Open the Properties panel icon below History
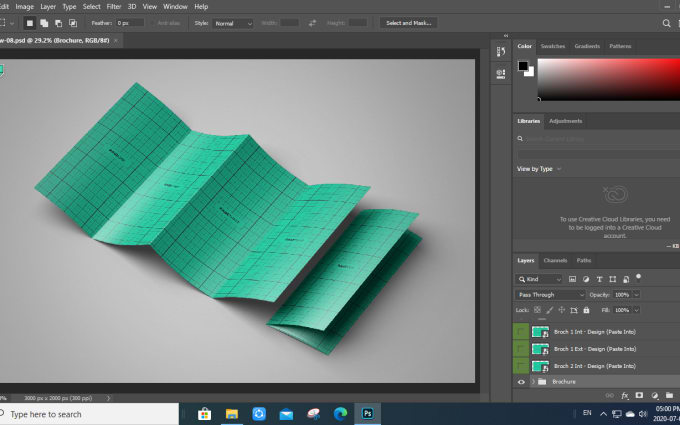680x425 pixels. coord(500,73)
